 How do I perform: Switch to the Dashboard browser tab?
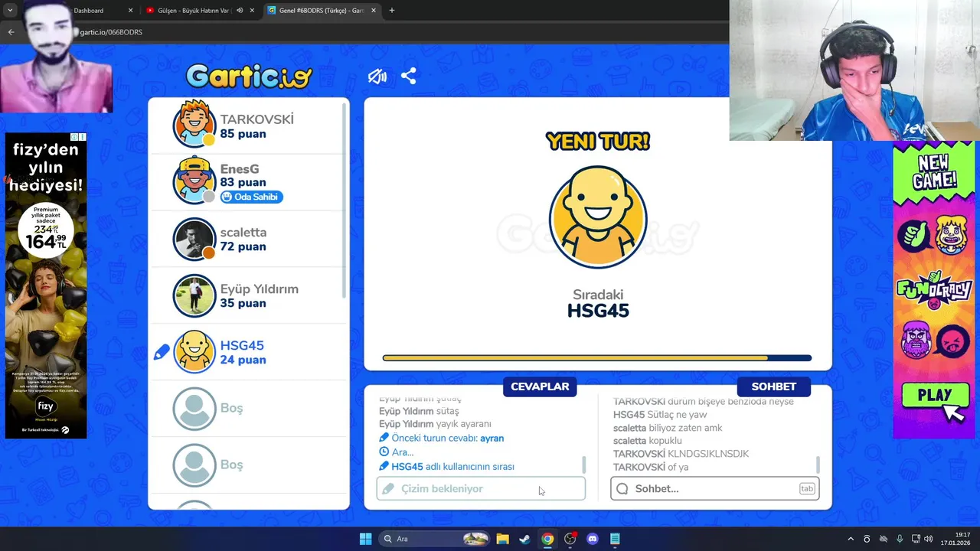coord(89,11)
